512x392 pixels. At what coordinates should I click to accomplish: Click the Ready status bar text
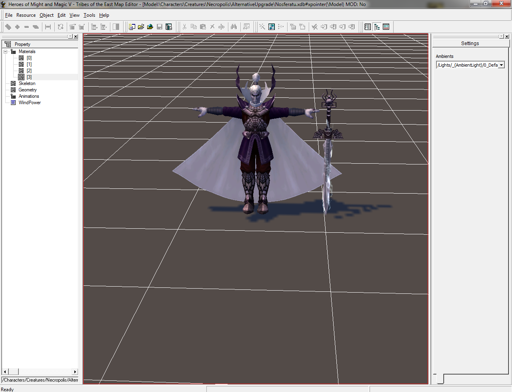[x=7, y=389]
